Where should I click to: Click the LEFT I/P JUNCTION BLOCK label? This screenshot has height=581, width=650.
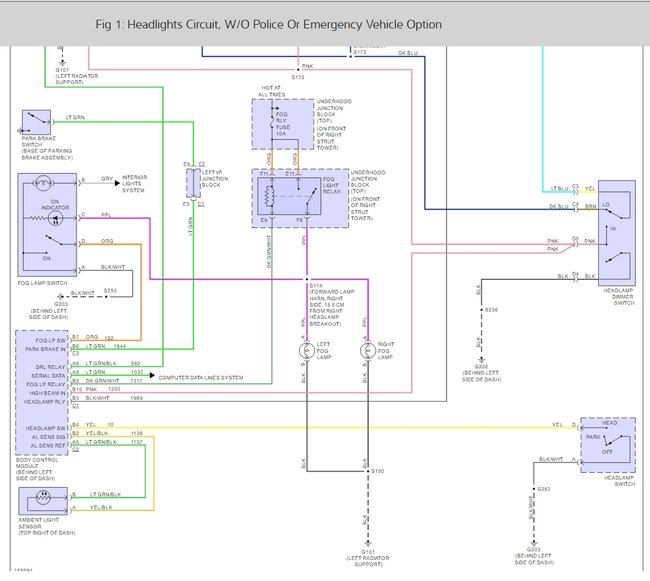click(215, 179)
